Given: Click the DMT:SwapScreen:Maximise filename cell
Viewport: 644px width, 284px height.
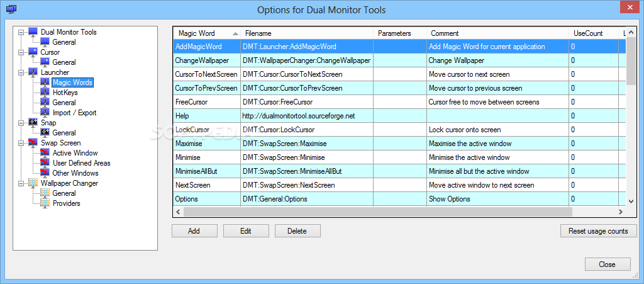Looking at the screenshot, I should pos(307,144).
